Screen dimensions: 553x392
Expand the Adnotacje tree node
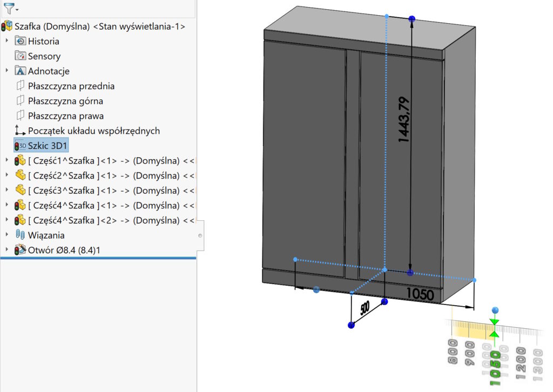pyautogui.click(x=7, y=71)
